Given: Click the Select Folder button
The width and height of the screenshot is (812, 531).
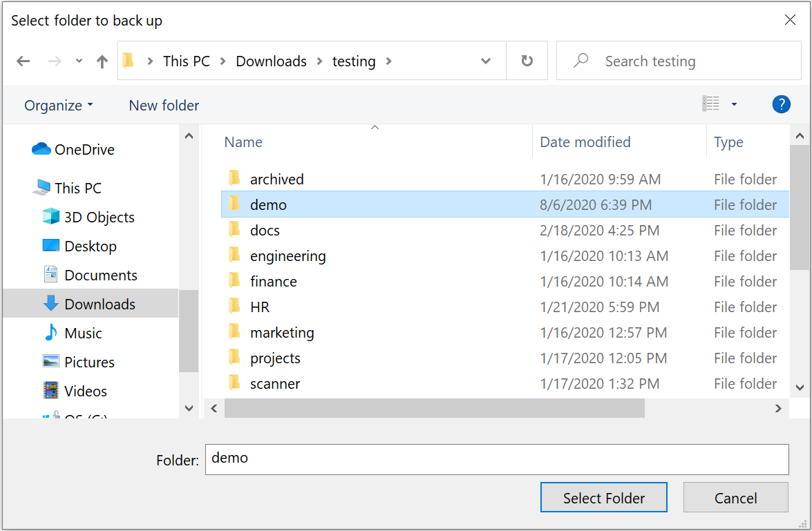Looking at the screenshot, I should click(x=603, y=498).
